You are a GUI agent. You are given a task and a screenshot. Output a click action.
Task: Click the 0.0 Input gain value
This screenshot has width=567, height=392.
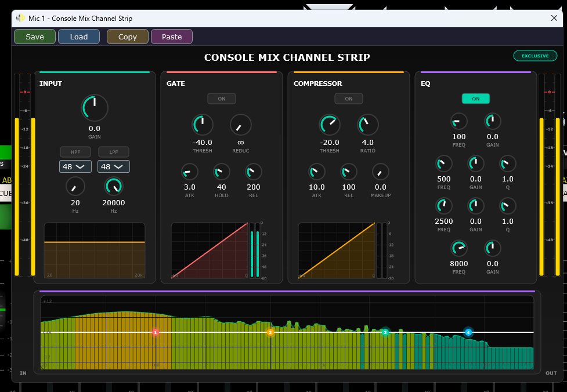(95, 129)
